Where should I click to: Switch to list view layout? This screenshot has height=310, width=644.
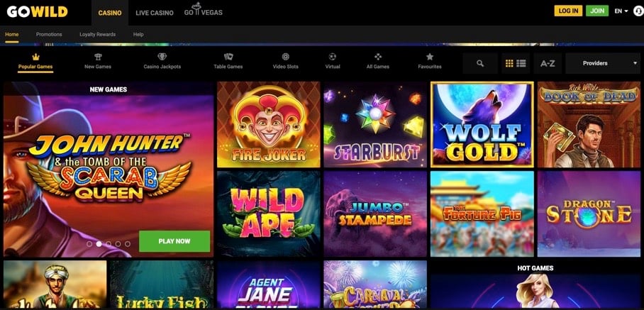tap(521, 63)
